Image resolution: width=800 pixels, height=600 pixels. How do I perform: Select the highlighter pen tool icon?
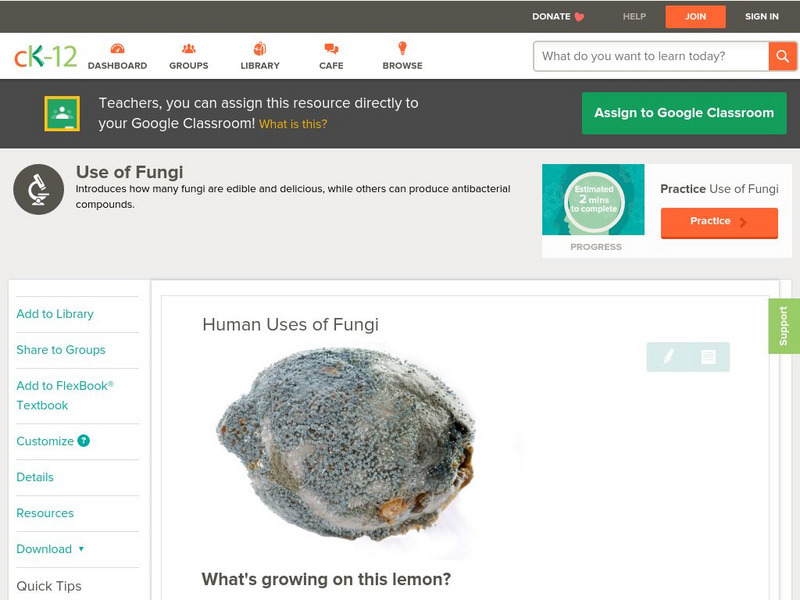[668, 356]
